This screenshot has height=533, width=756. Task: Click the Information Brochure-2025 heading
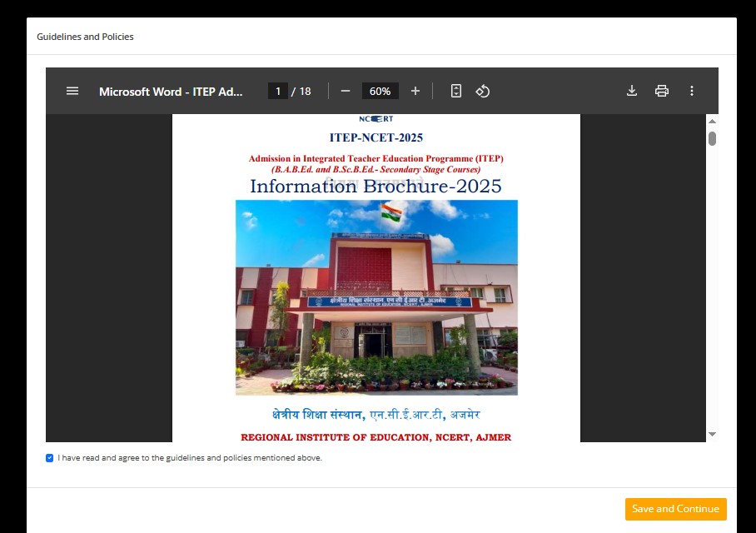pyautogui.click(x=376, y=186)
